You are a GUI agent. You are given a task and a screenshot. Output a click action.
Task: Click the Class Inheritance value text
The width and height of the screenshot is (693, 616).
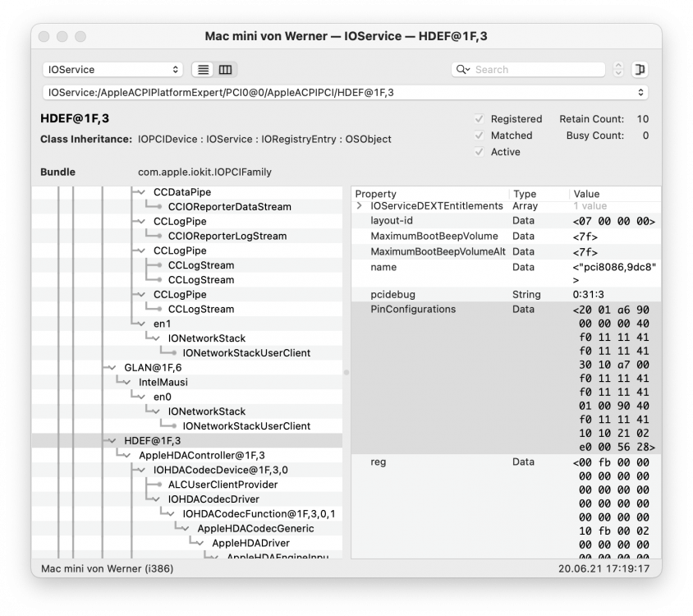tap(264, 140)
